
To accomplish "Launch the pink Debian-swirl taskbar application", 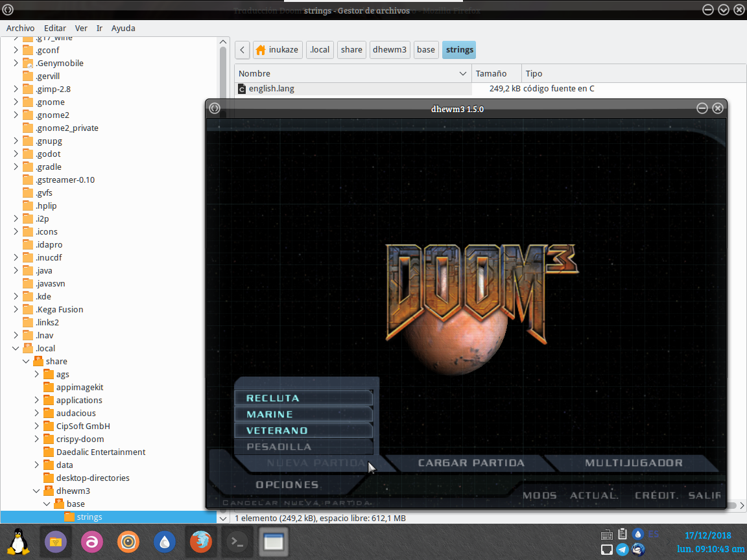I will click(x=92, y=542).
